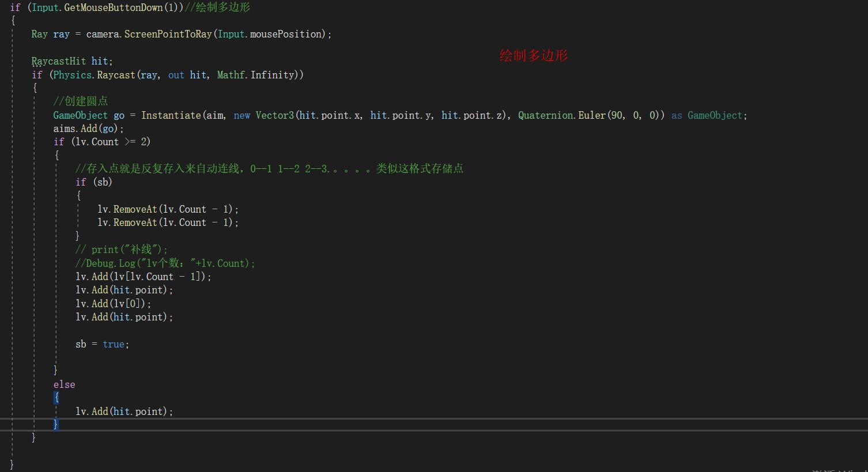Select the "RaycastHit hit;" line
The width and height of the screenshot is (868, 472).
pyautogui.click(x=72, y=61)
